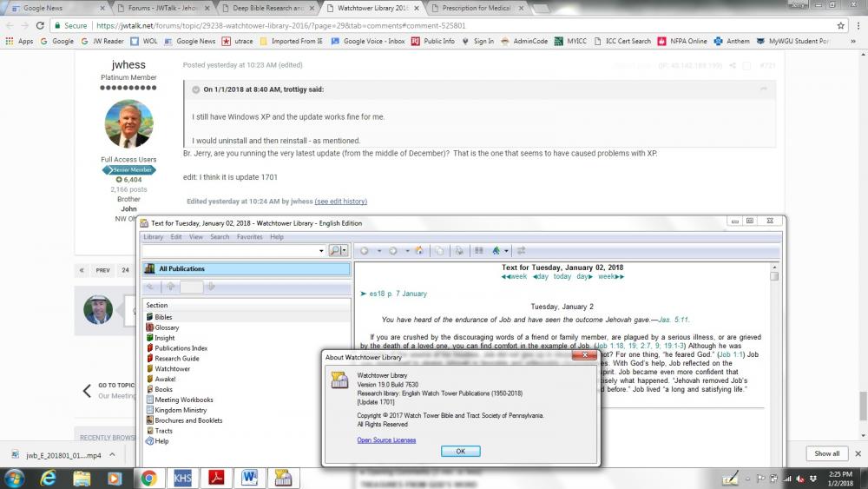Select the Research Guide section

(176, 359)
